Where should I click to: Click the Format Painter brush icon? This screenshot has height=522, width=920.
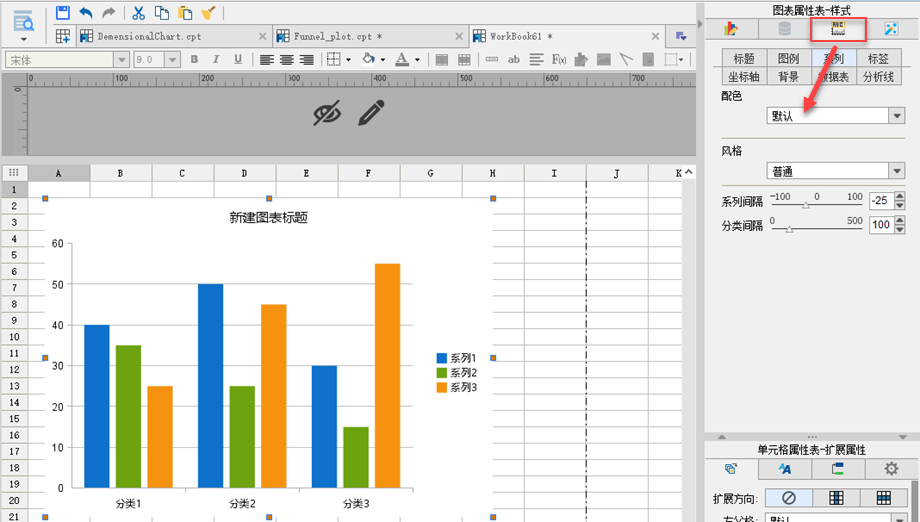click(208, 12)
